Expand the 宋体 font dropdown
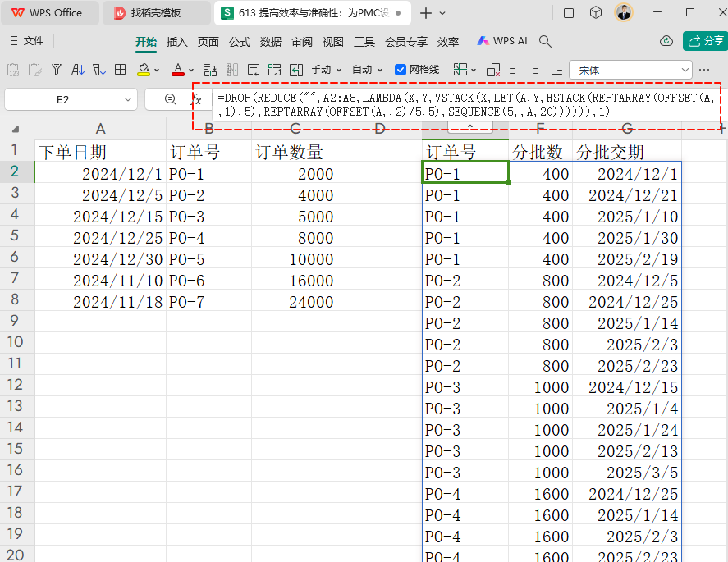This screenshot has height=562, width=728. [685, 70]
